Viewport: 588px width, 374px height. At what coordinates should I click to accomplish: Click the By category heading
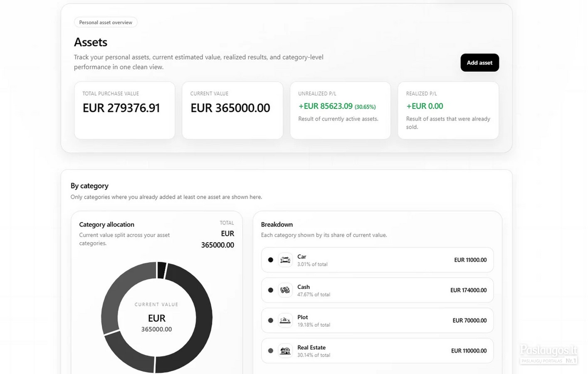click(x=89, y=186)
